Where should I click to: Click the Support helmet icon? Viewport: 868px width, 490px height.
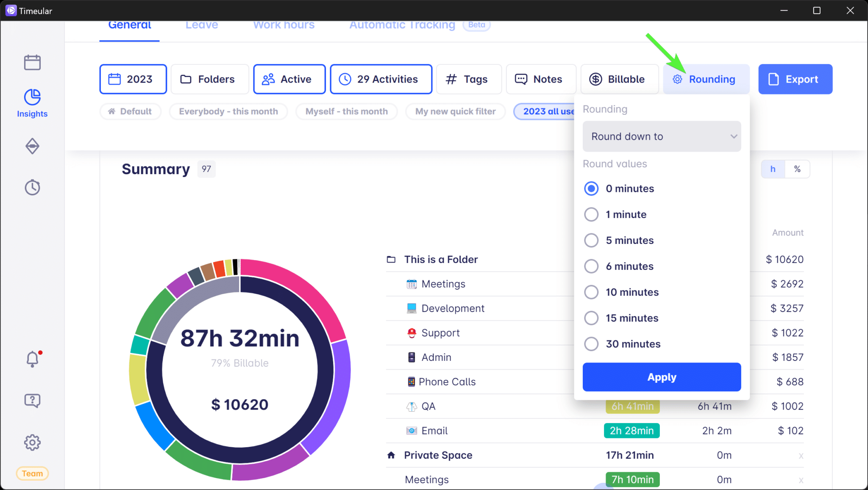(411, 333)
